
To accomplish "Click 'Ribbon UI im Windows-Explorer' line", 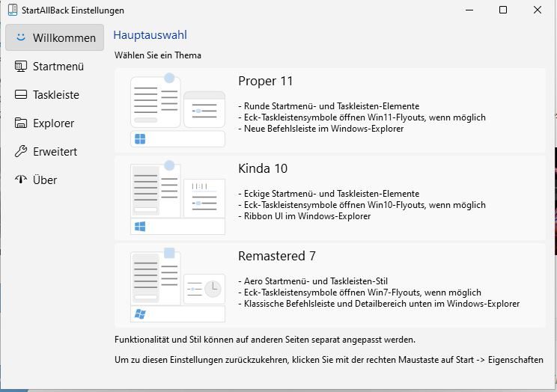I will [x=305, y=216].
